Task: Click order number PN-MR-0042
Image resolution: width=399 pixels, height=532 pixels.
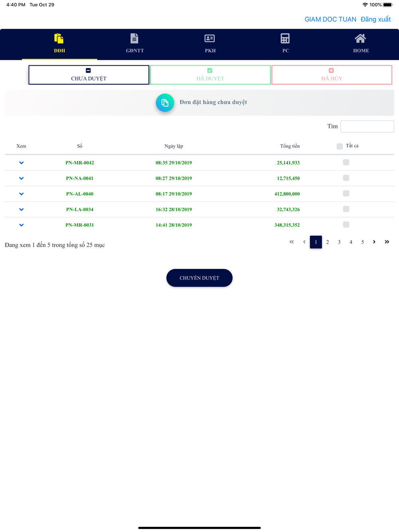Action: tap(80, 163)
